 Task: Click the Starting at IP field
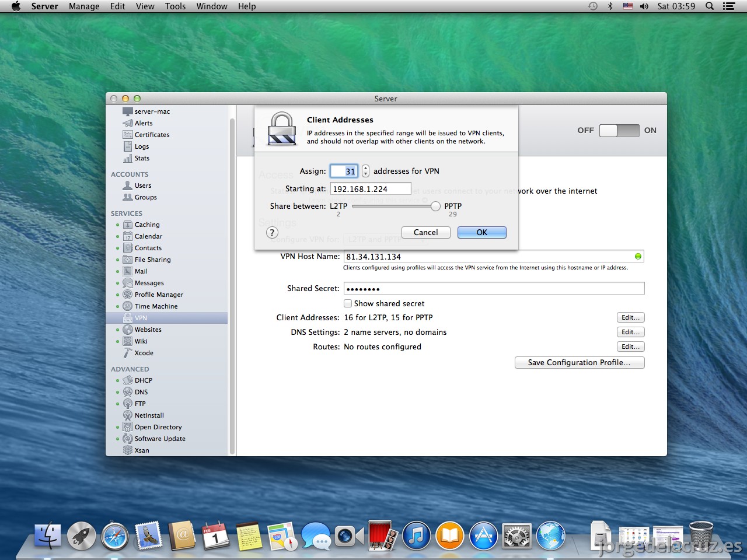coord(371,188)
